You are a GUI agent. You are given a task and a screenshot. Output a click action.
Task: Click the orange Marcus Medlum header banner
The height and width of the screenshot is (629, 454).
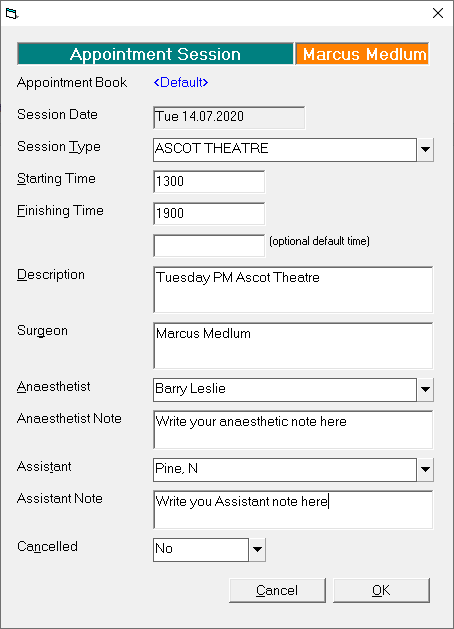coord(363,54)
